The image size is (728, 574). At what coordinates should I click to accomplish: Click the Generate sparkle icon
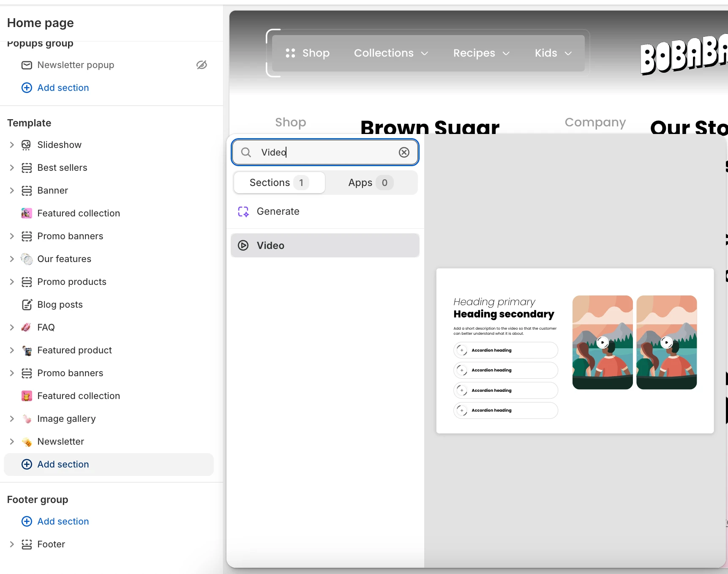(x=243, y=211)
